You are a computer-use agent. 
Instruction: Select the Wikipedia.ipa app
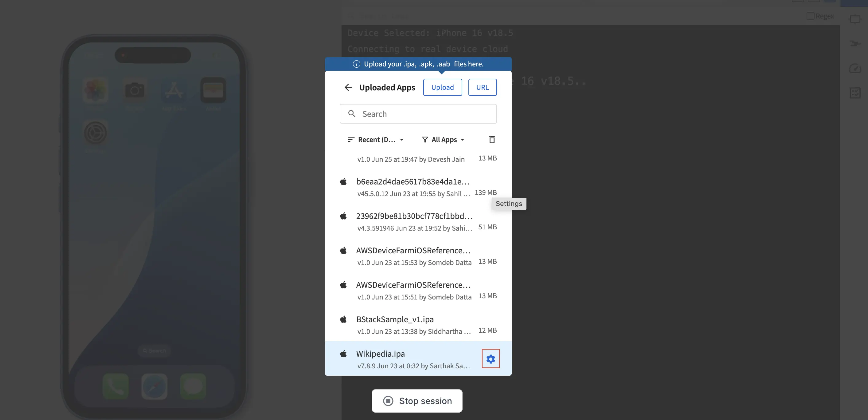pyautogui.click(x=418, y=359)
